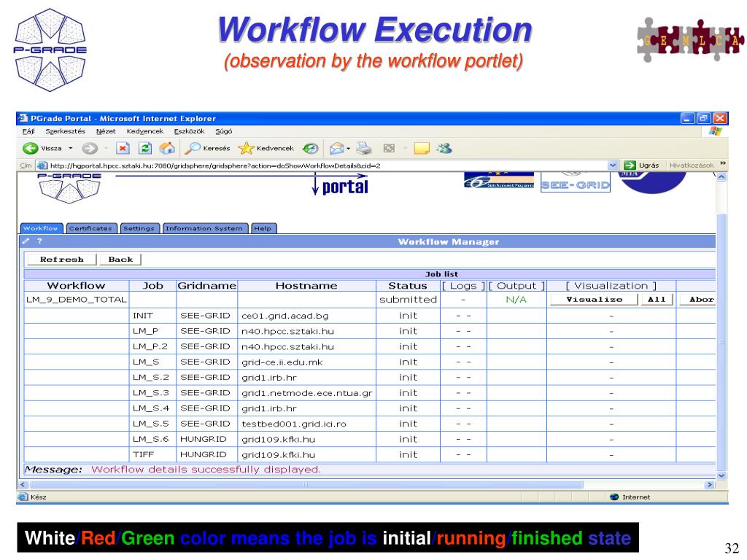Click the Hostname column header
The height and width of the screenshot is (560, 747).
(x=306, y=286)
